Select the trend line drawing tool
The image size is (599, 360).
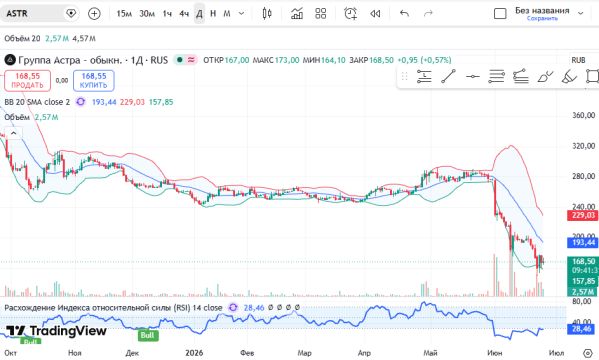pyautogui.click(x=448, y=76)
